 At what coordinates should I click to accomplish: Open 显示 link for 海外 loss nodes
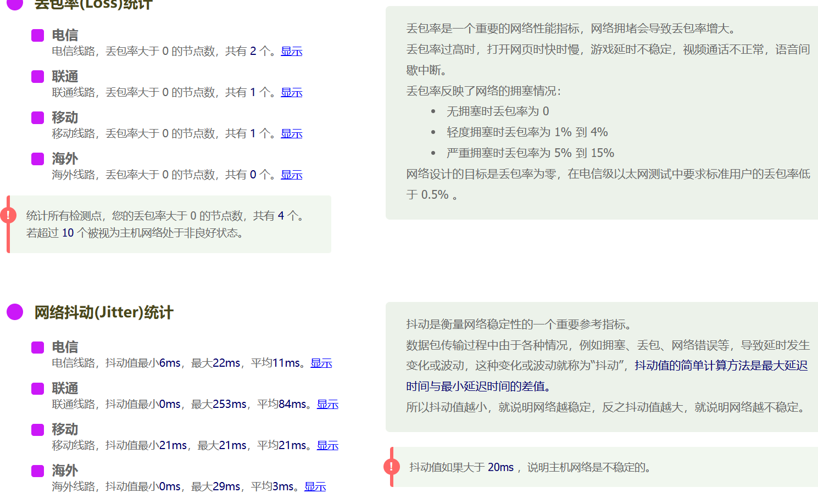pyautogui.click(x=291, y=175)
